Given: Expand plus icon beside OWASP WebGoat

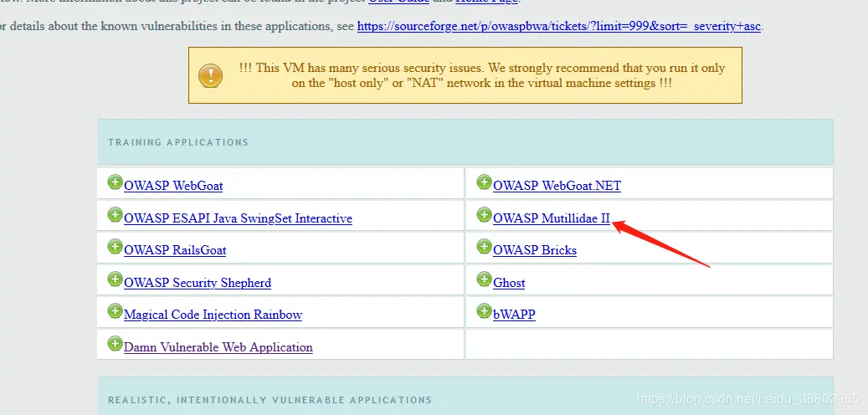Looking at the screenshot, I should pyautogui.click(x=116, y=182).
